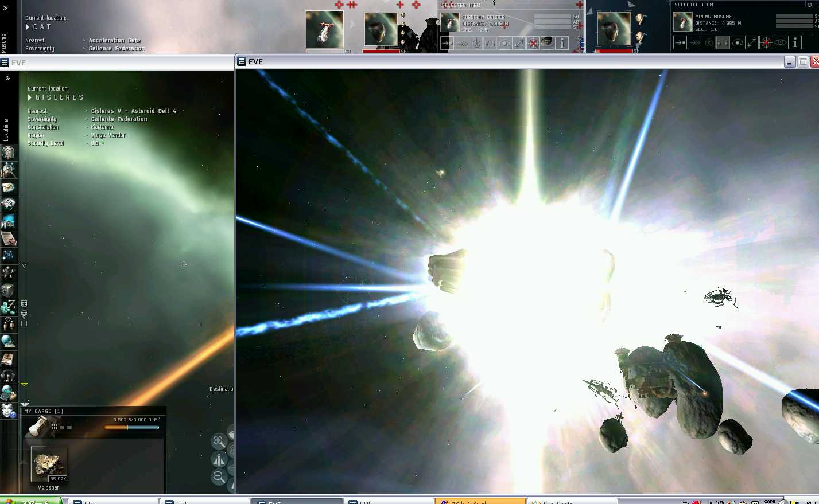Screen dimensions: 819x504
Task: Open the corporation stars sidebar icon
Action: point(9,273)
